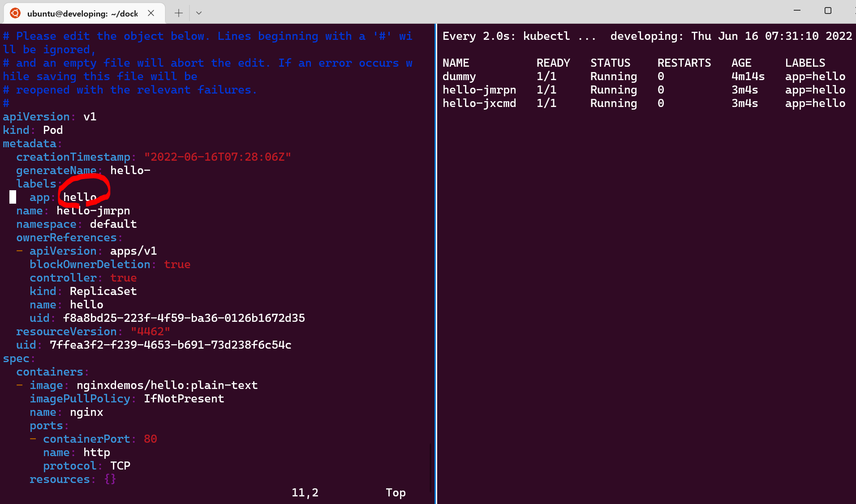856x504 pixels.
Task: Click the LABELS column header
Action: pyautogui.click(x=805, y=63)
